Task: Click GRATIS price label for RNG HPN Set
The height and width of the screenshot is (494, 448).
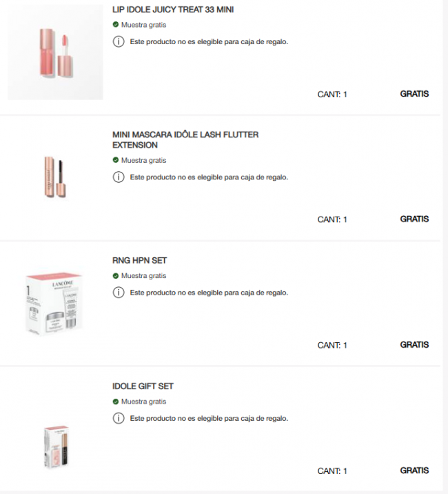Action: (414, 344)
